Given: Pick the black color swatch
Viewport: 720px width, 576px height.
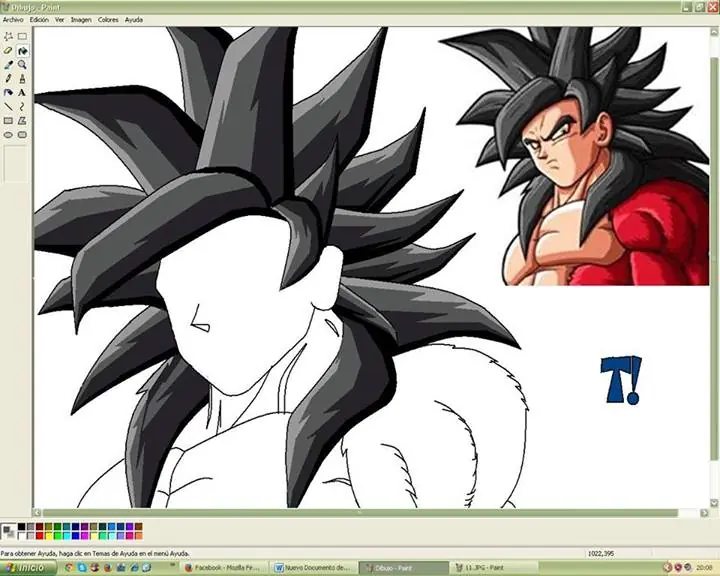Looking at the screenshot, I should pyautogui.click(x=22, y=526).
